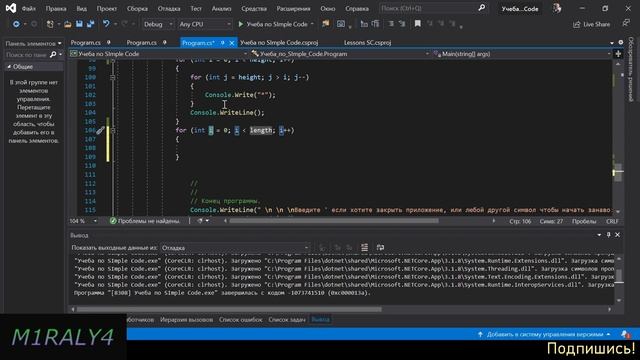Click the editor horizontal scrollbar thumb
The image size is (640, 360).
point(334,221)
